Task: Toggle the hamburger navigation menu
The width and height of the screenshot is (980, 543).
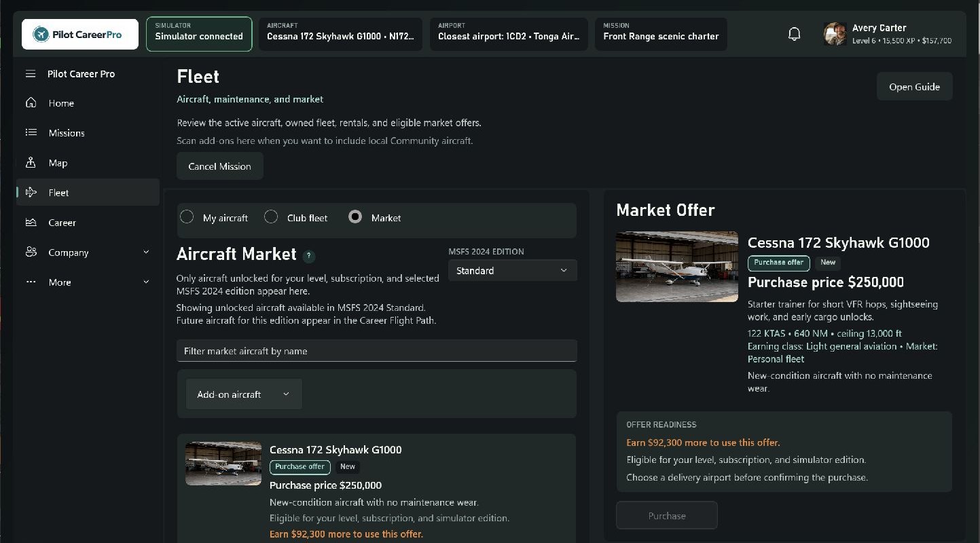Action: tap(31, 74)
